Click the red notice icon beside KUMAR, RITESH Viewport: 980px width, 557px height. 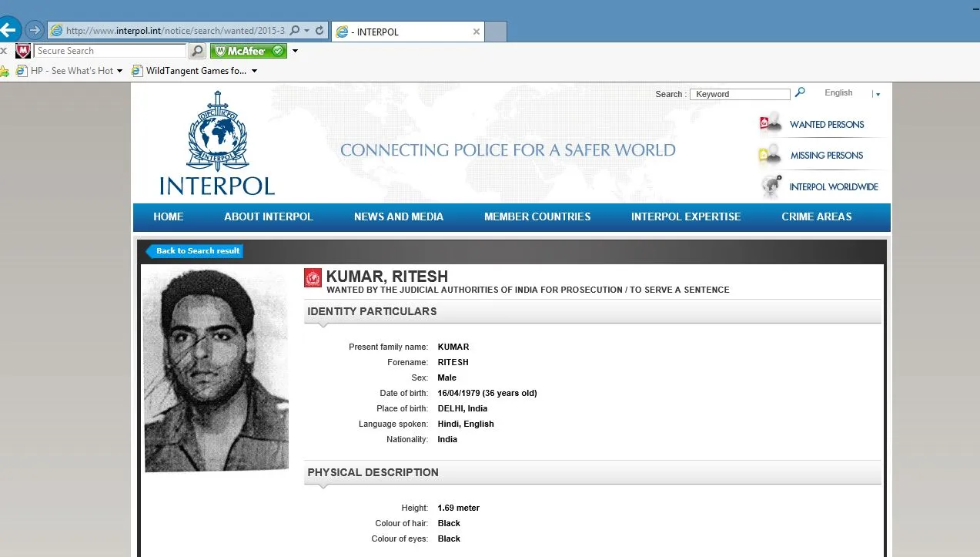(x=313, y=278)
